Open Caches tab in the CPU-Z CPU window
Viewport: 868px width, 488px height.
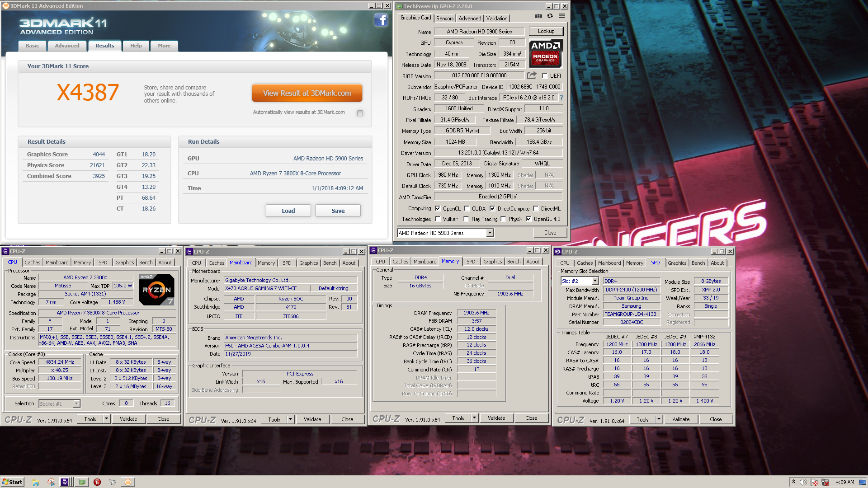click(33, 263)
